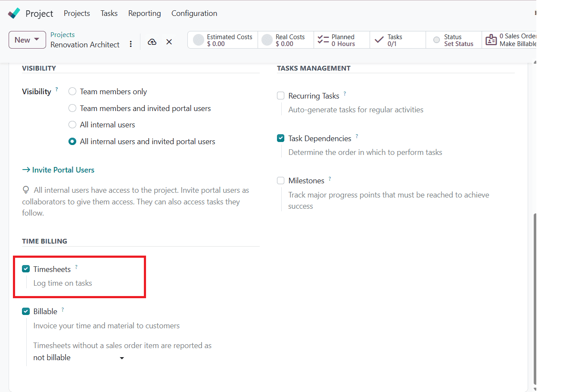
Task: Click the Invite Portal Users link
Action: click(x=58, y=170)
